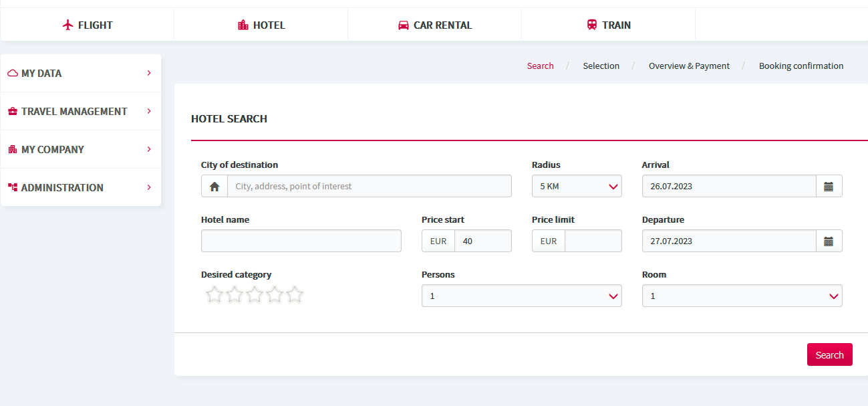Click the Arrival date field 26.07.2023
The height and width of the screenshot is (406, 868).
[x=729, y=187]
